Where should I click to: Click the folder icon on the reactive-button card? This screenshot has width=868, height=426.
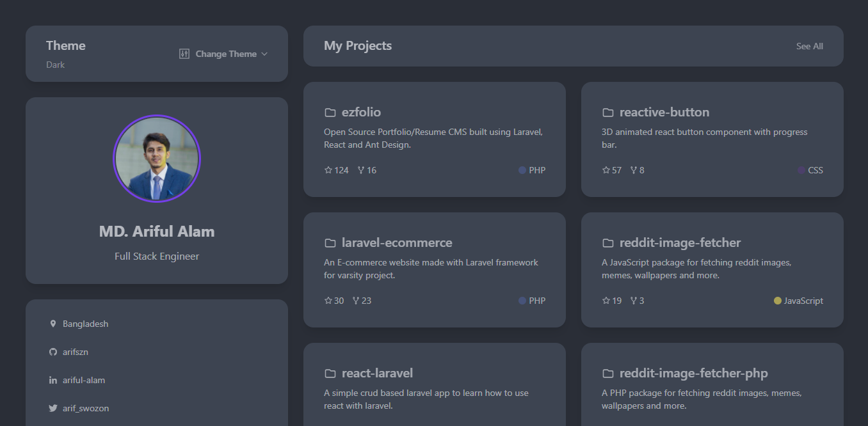pyautogui.click(x=607, y=111)
